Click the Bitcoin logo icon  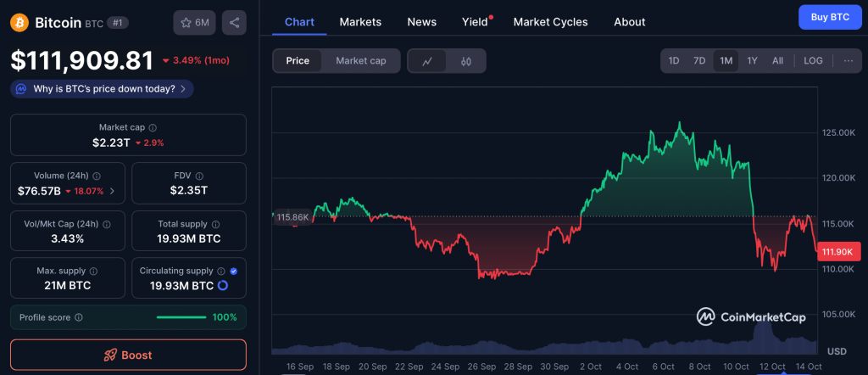(x=19, y=23)
